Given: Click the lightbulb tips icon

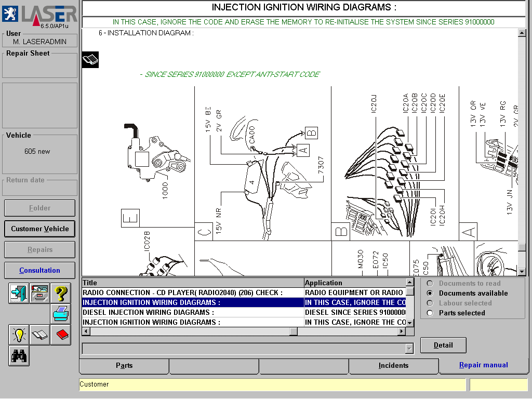Looking at the screenshot, I should [19, 335].
